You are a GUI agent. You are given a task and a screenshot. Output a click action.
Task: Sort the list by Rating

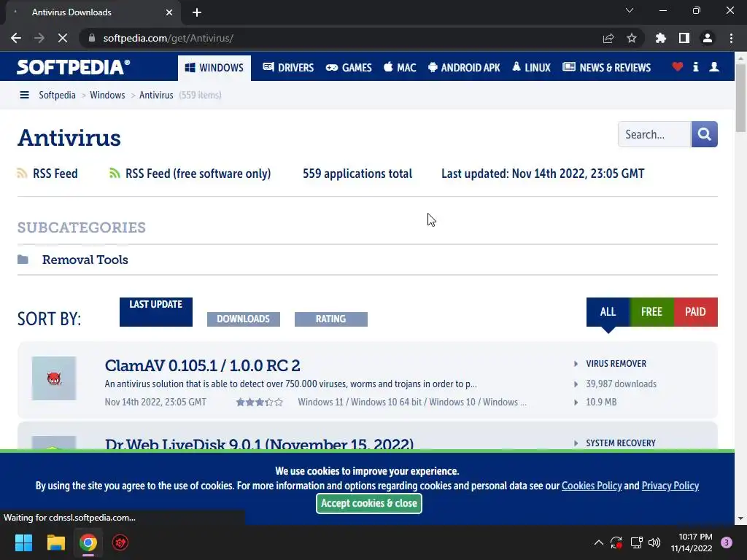pos(331,319)
